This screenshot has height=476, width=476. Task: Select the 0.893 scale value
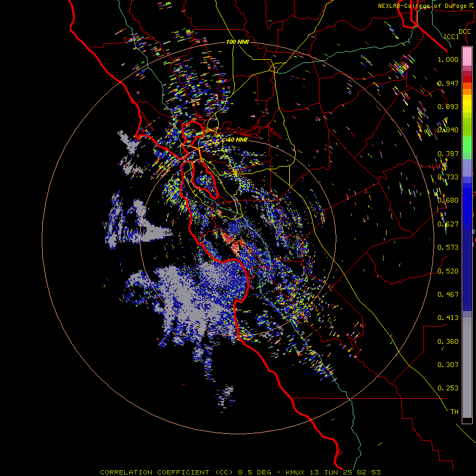(x=448, y=106)
